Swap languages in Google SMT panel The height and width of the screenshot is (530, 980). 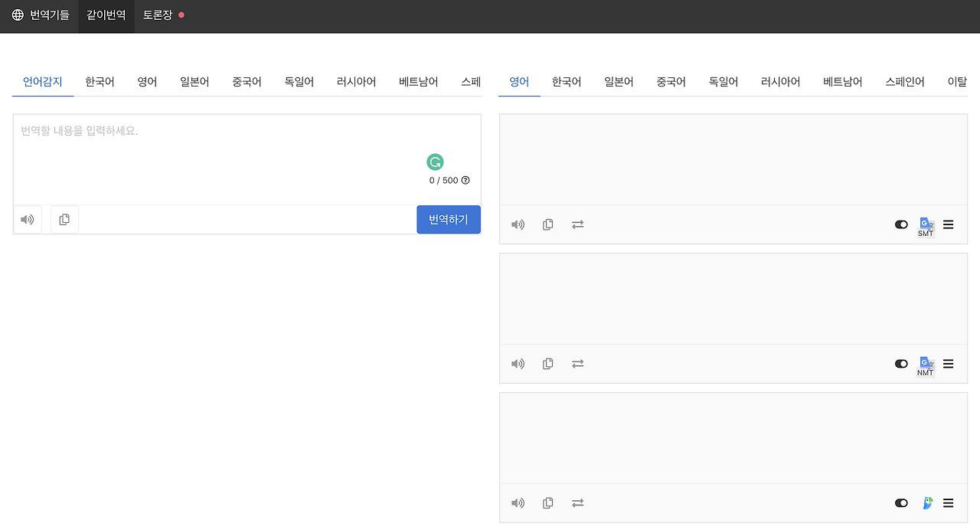(x=578, y=224)
